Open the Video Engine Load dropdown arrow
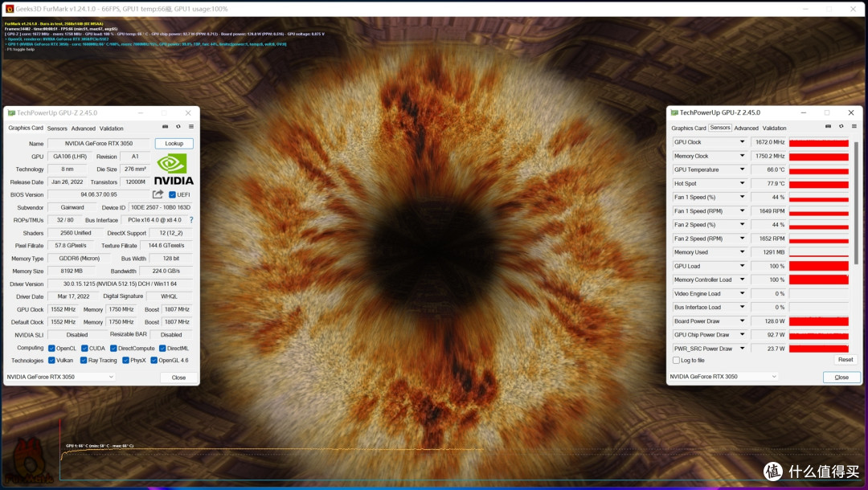This screenshot has width=868, height=490. pos(743,294)
